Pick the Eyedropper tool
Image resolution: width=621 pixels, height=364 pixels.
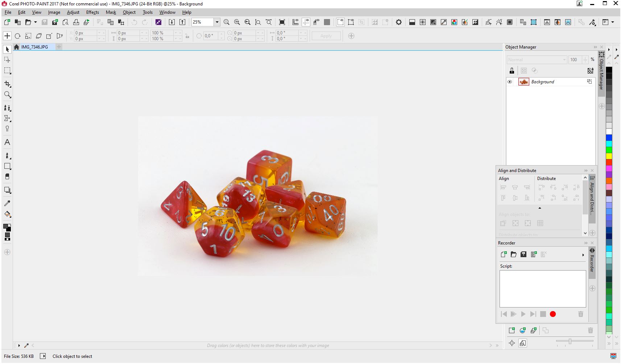(x=7, y=203)
